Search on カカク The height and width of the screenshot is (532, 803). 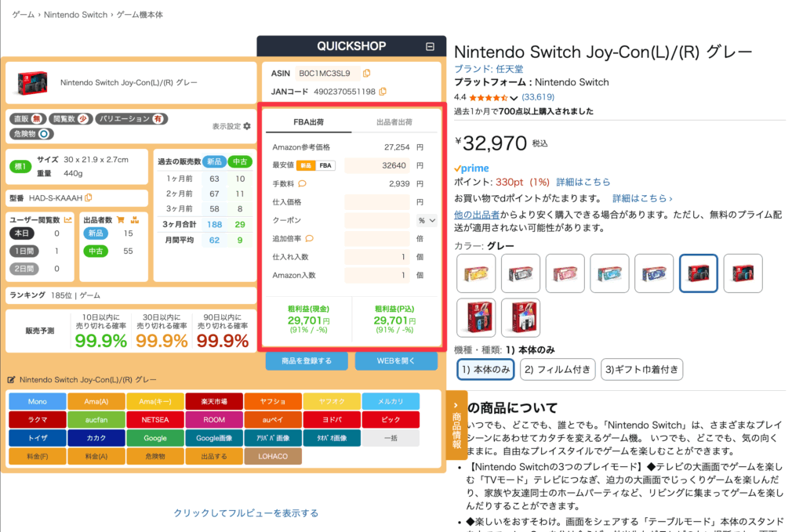point(96,438)
